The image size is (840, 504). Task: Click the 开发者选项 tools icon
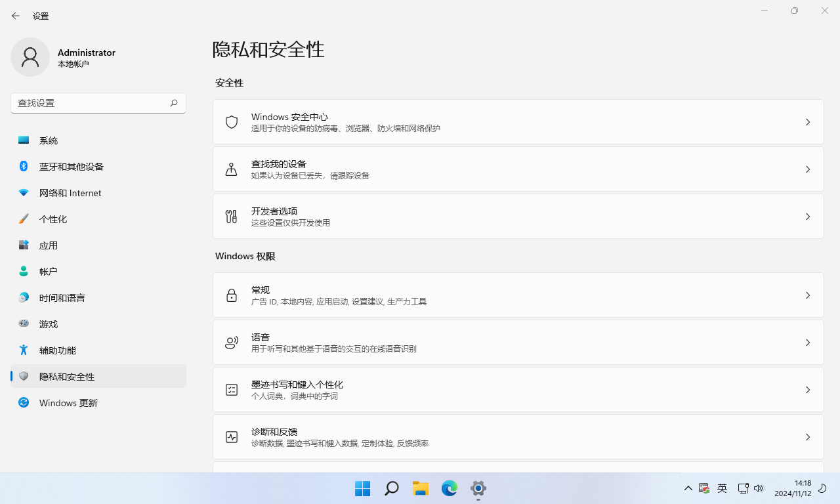coord(232,217)
